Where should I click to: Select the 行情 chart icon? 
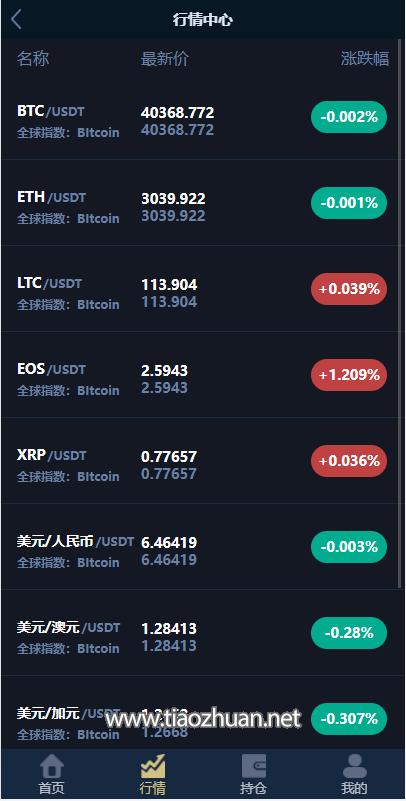click(x=153, y=774)
